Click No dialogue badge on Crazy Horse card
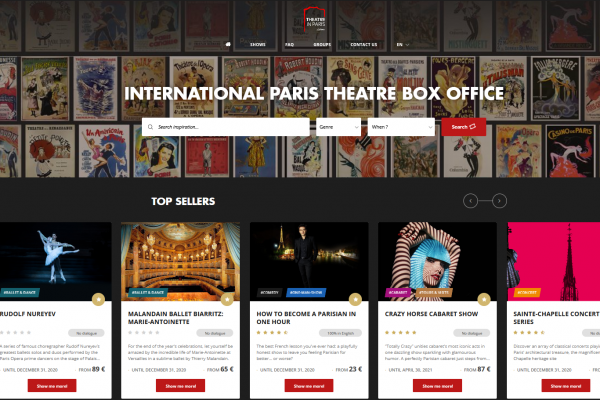This screenshot has height=400, width=600. pos(472,333)
